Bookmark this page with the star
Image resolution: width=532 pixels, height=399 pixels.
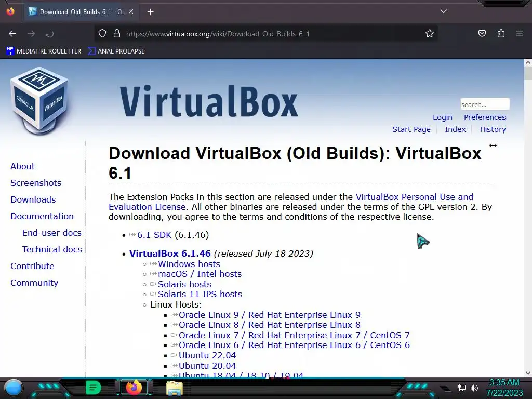[430, 34]
